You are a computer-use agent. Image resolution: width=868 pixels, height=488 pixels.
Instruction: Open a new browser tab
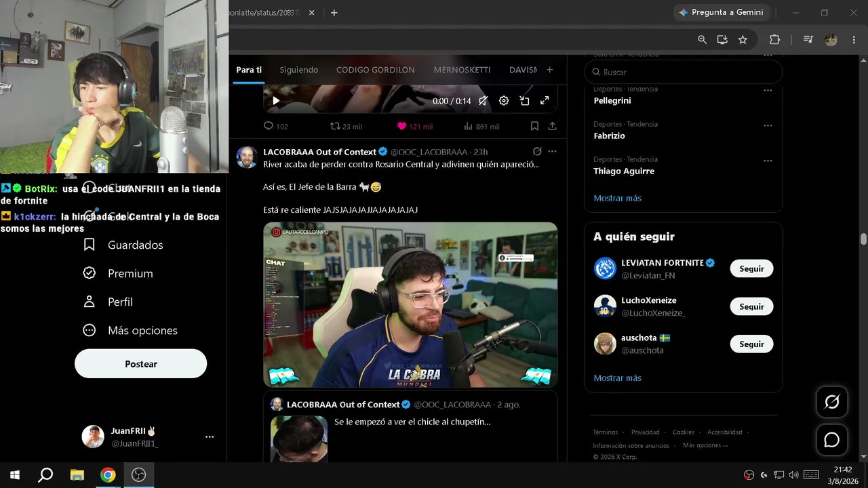pyautogui.click(x=334, y=12)
